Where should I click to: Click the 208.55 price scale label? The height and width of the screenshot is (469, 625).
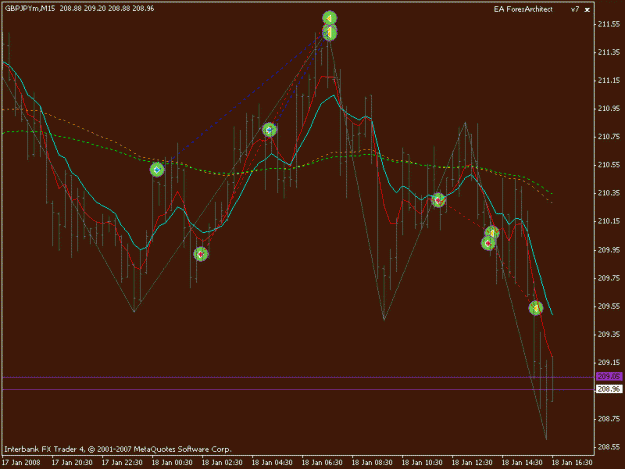[x=609, y=447]
